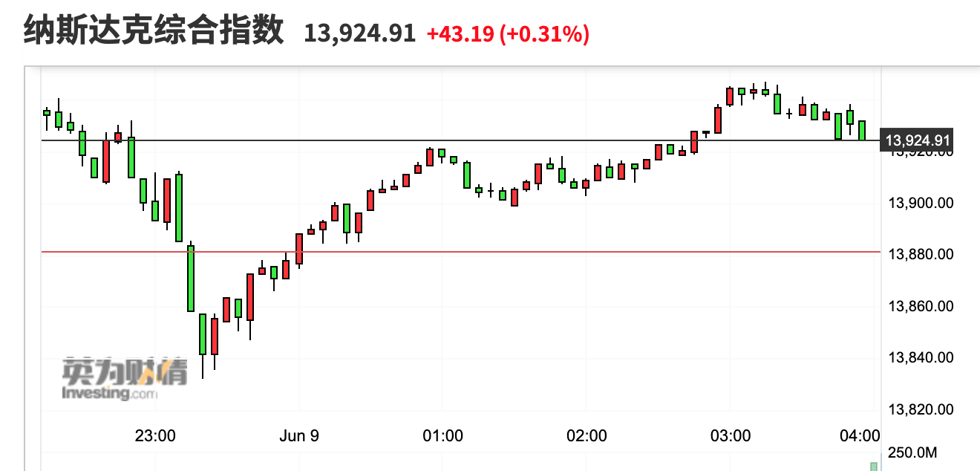The height and width of the screenshot is (471, 980).
Task: Click the red +43.19 (+0.31%) change value
Action: click(508, 33)
